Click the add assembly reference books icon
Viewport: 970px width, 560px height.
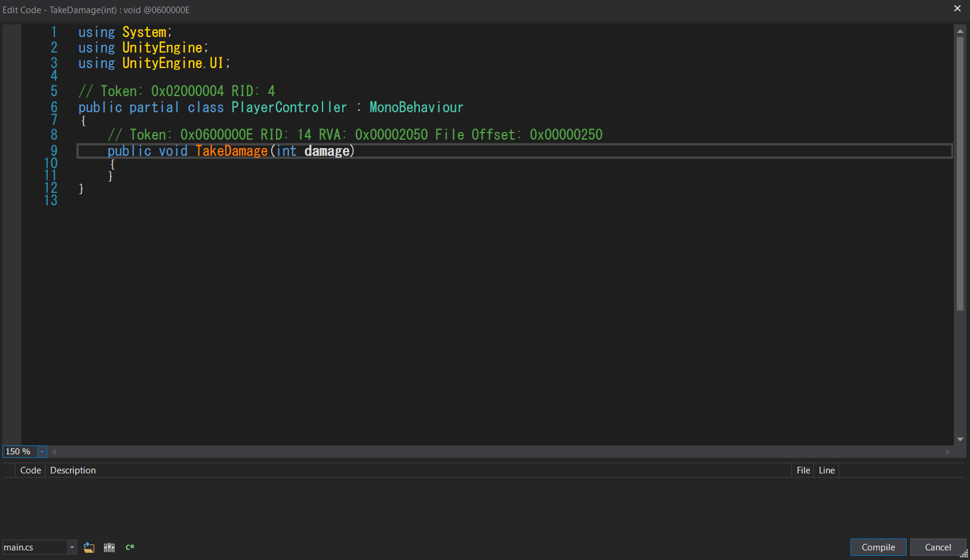(109, 547)
